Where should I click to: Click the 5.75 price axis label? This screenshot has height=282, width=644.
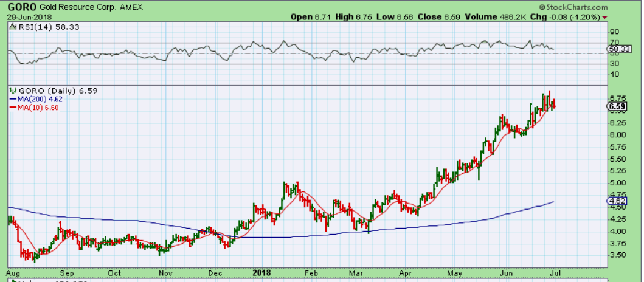[x=617, y=147]
